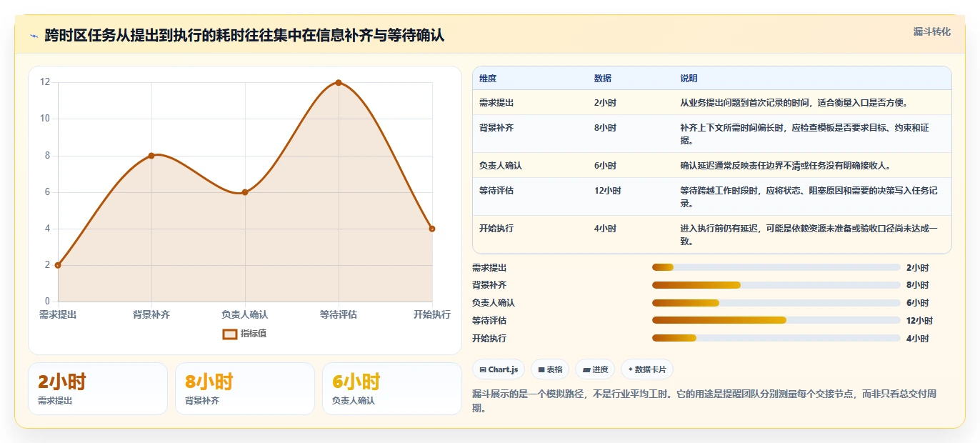This screenshot has height=443, width=980.
Task: Click the 6小时 cell in the table
Action: (605, 166)
